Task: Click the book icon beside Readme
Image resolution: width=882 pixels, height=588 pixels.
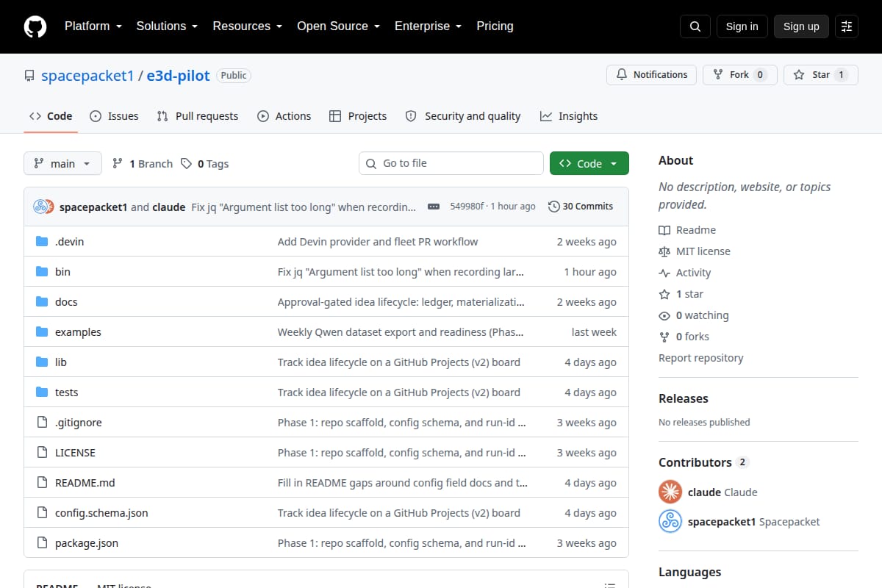Action: pos(664,230)
